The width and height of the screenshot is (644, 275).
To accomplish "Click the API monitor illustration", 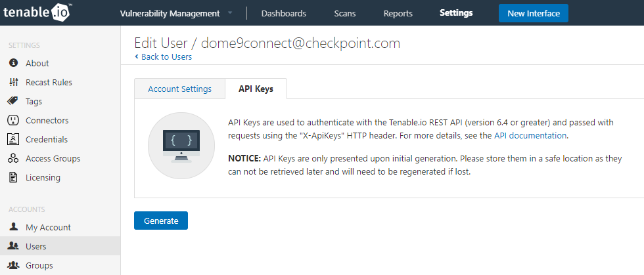I will pyautogui.click(x=181, y=146).
